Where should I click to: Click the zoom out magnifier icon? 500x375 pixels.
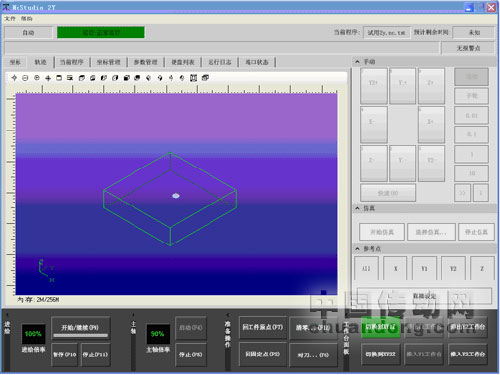[25, 78]
